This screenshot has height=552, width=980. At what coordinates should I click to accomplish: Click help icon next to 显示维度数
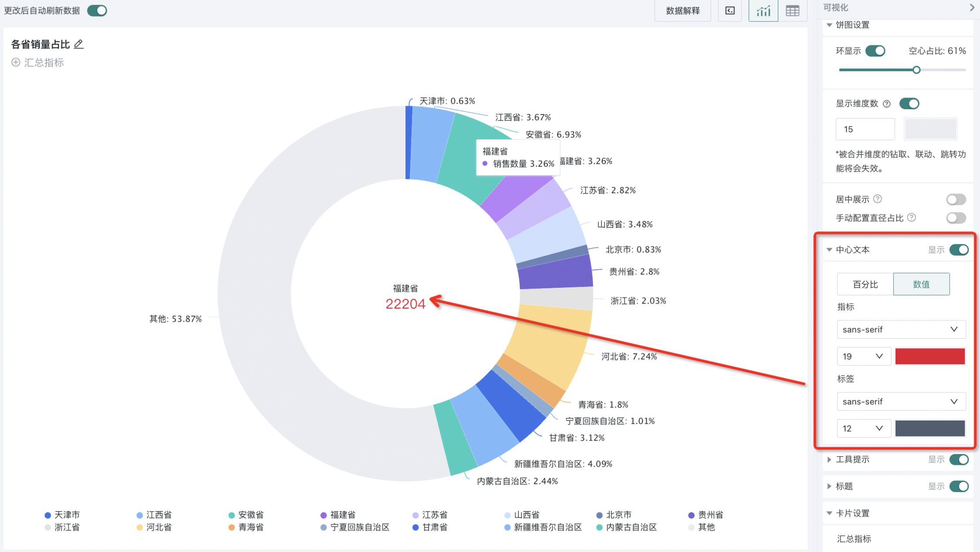[886, 104]
